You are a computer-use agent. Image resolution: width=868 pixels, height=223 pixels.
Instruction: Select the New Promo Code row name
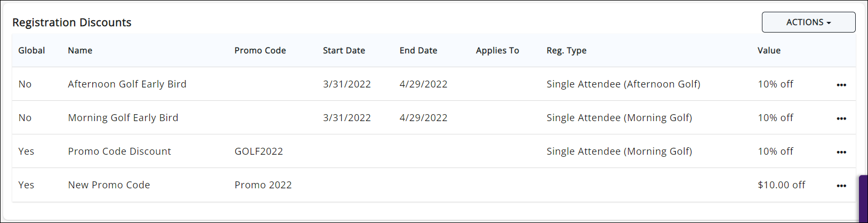(x=109, y=185)
